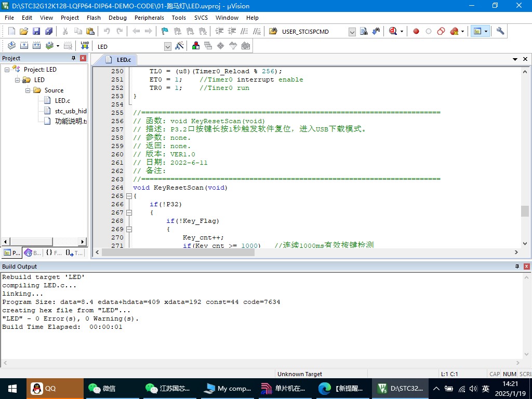Toggle a bookmark with the blue flag icon

165,31
